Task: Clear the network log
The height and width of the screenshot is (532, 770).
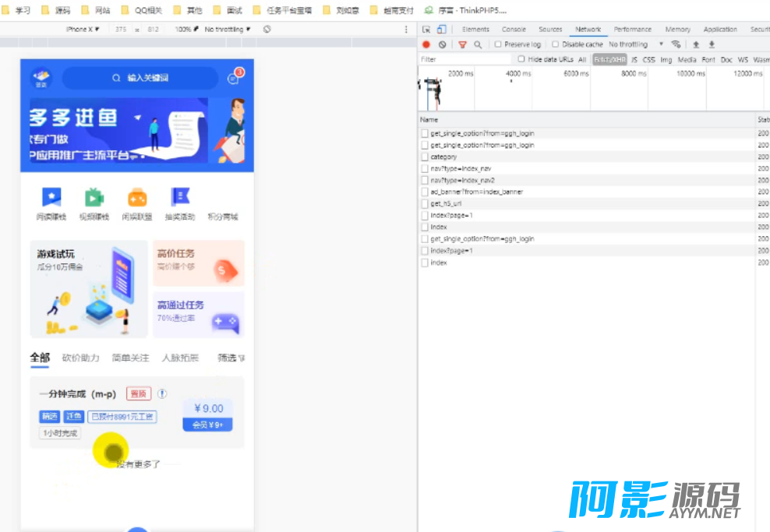Action: pyautogui.click(x=443, y=44)
